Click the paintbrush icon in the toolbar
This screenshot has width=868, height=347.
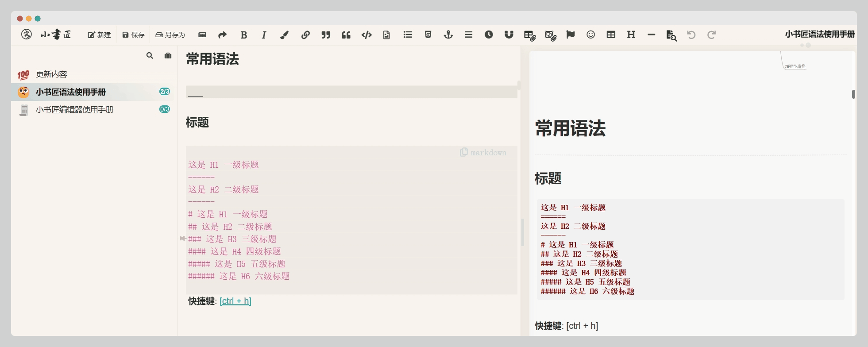(284, 35)
